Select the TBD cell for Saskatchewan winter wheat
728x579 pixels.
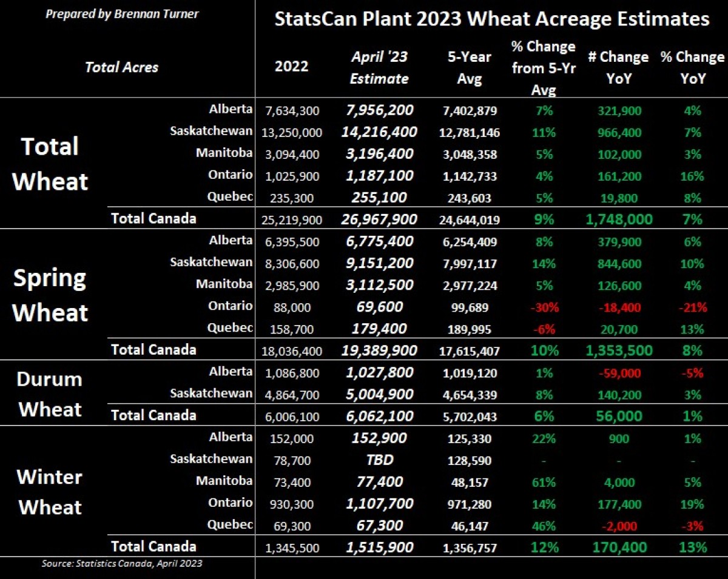click(x=380, y=460)
